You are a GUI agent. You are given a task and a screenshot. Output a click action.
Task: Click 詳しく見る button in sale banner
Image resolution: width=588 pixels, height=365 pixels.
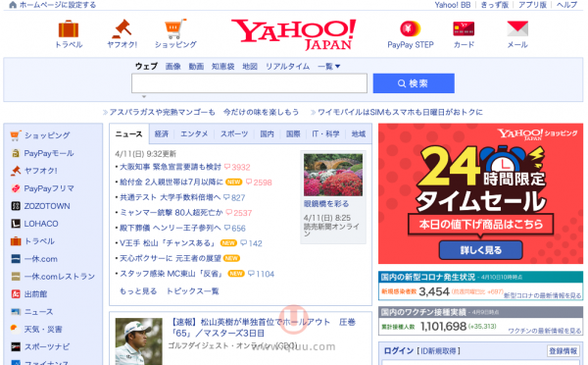point(480,250)
